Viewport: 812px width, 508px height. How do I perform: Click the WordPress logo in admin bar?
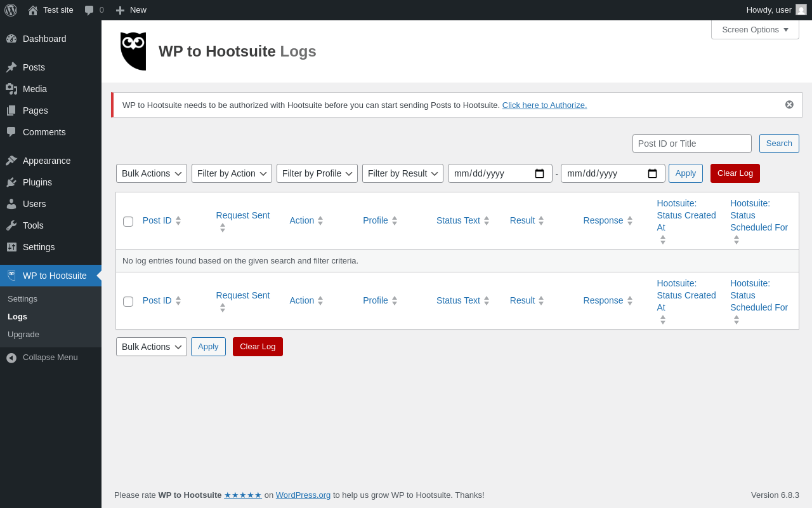coord(11,10)
